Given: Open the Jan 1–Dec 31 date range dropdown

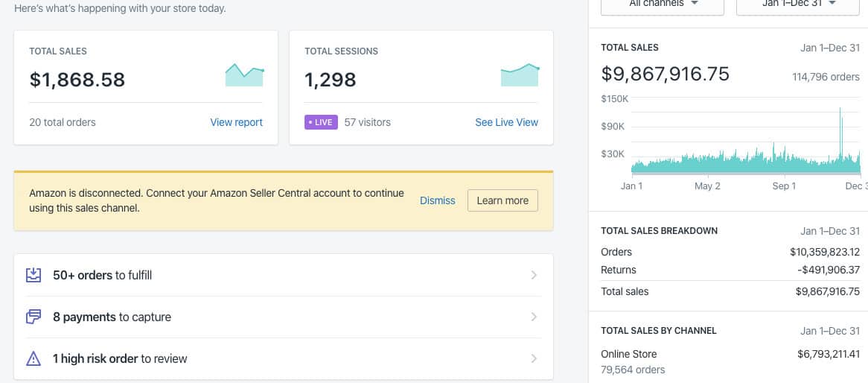Looking at the screenshot, I should (798, 5).
